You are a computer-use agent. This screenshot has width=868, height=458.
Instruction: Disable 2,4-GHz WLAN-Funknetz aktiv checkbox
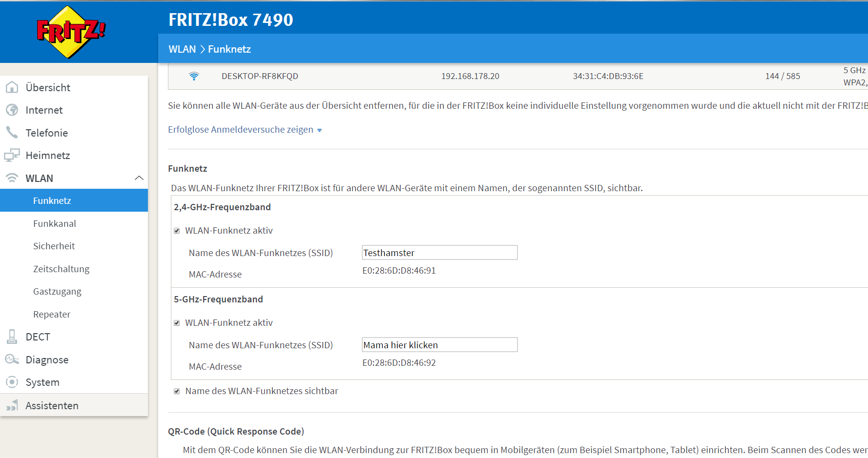[x=177, y=231]
